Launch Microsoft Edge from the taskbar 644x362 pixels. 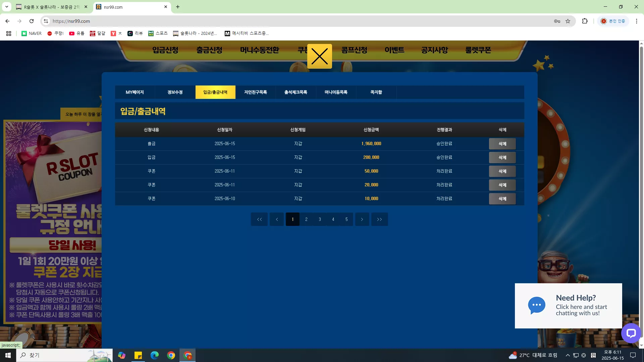tap(155, 355)
